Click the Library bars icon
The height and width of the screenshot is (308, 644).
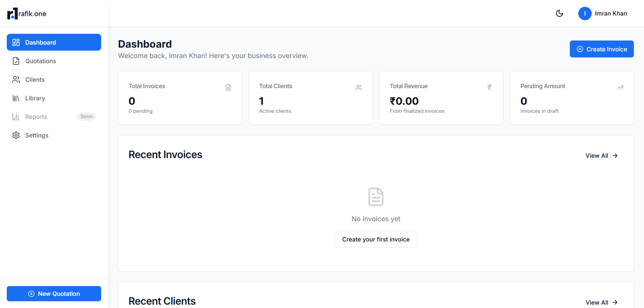pyautogui.click(x=16, y=98)
